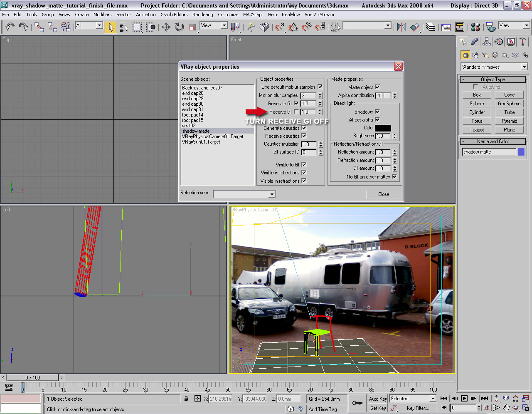The width and height of the screenshot is (532, 414).
Task: Toggle the Receive GI checkbox
Action: coord(296,112)
